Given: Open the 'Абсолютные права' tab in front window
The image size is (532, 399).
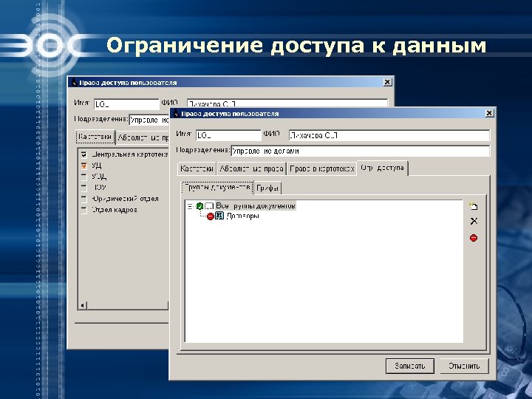Looking at the screenshot, I should point(251,168).
